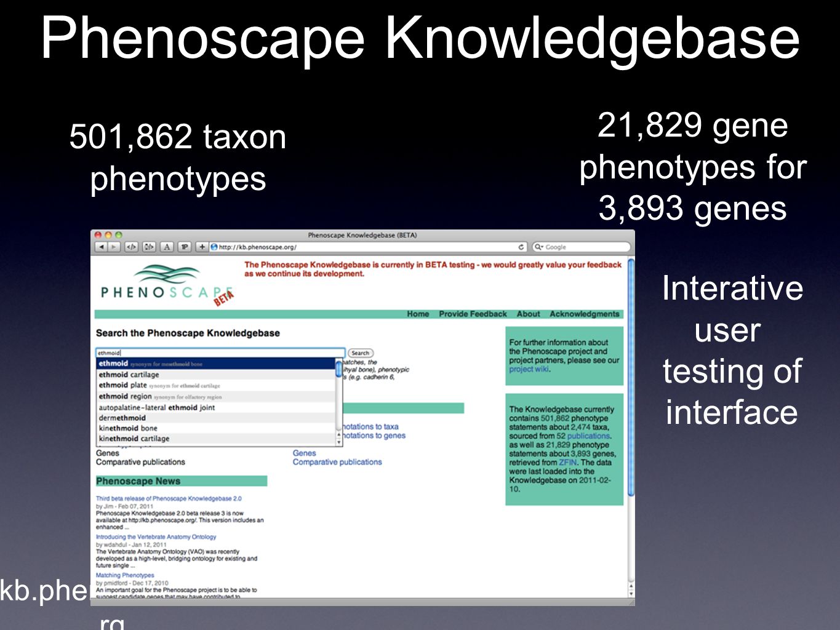Click the globe site icon in the address bar
Image resolution: width=840 pixels, height=630 pixels.
pos(214,247)
